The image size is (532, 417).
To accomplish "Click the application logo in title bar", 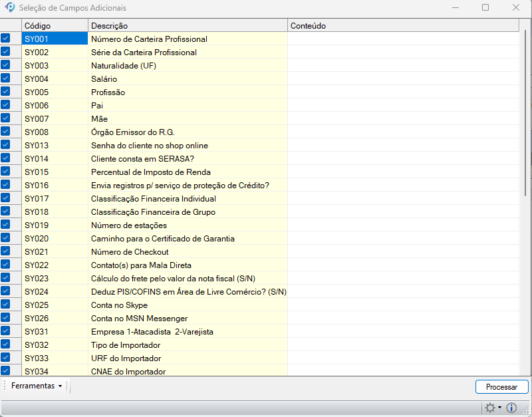I will pyautogui.click(x=9, y=8).
